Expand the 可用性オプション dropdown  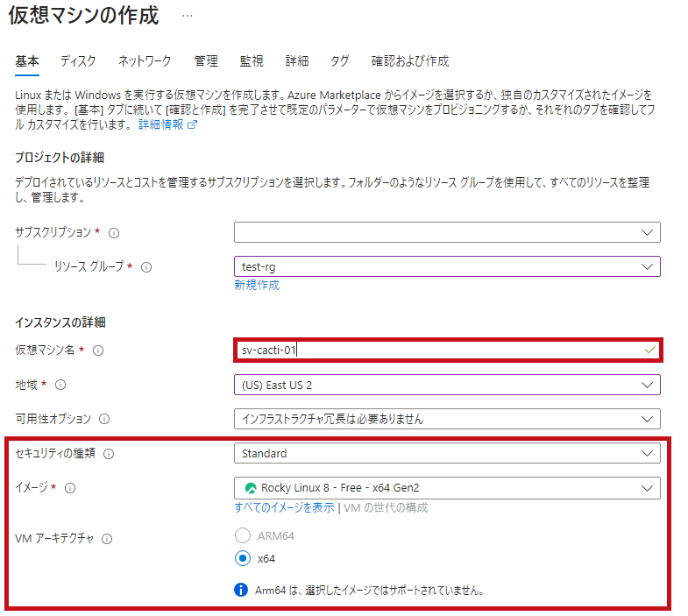(447, 419)
